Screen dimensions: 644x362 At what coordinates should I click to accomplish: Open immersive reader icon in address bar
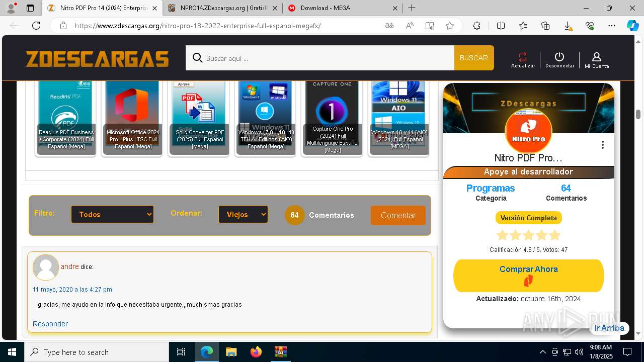click(430, 26)
